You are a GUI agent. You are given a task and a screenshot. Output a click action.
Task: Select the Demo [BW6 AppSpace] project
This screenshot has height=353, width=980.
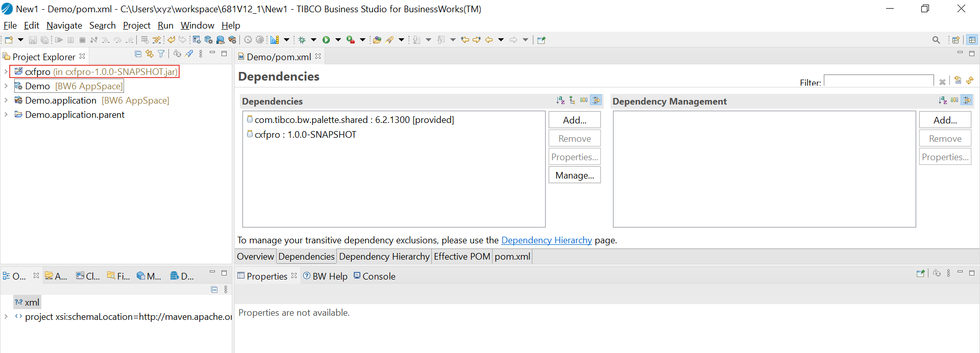(69, 86)
